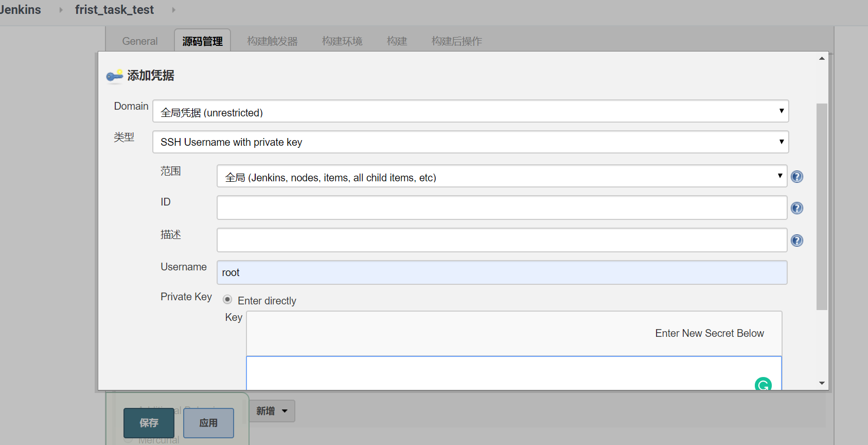The height and width of the screenshot is (445, 868).
Task: Click help icon beside ID field
Action: tap(796, 208)
